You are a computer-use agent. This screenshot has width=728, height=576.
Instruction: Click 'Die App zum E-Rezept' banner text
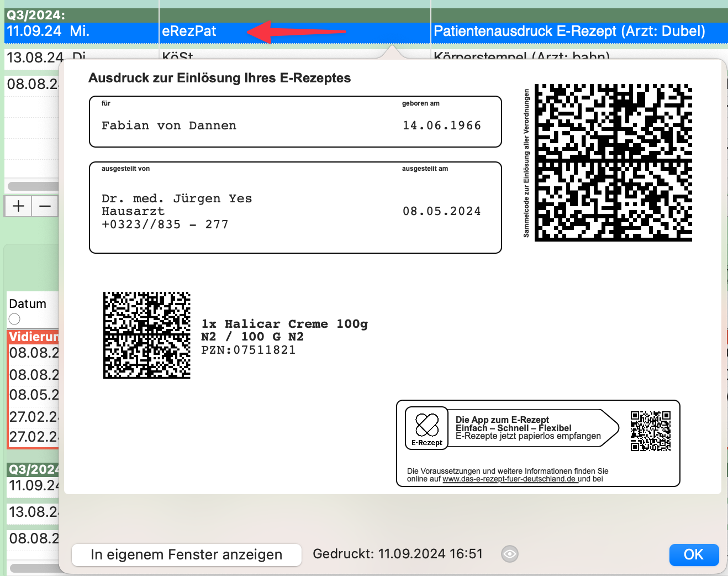point(502,420)
